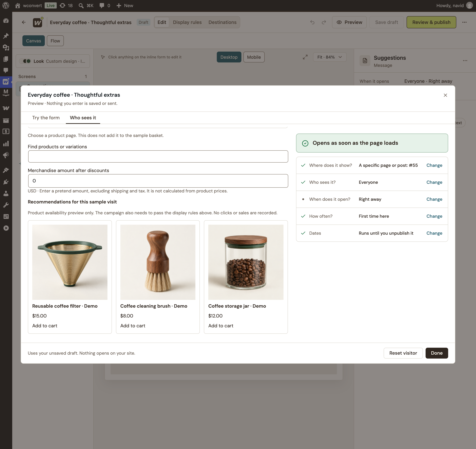Open the Fit · 84% zoom dropdown
The height and width of the screenshot is (449, 476).
pyautogui.click(x=329, y=57)
